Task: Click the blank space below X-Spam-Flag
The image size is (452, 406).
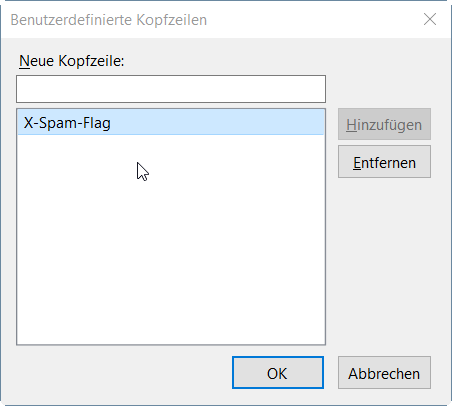Action: click(171, 239)
